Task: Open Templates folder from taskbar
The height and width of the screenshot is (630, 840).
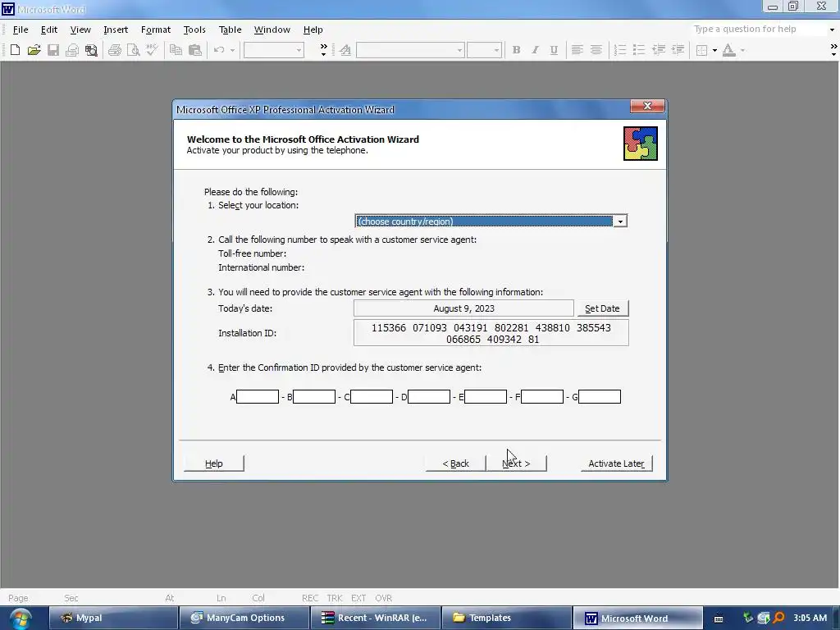Action: tap(507, 619)
